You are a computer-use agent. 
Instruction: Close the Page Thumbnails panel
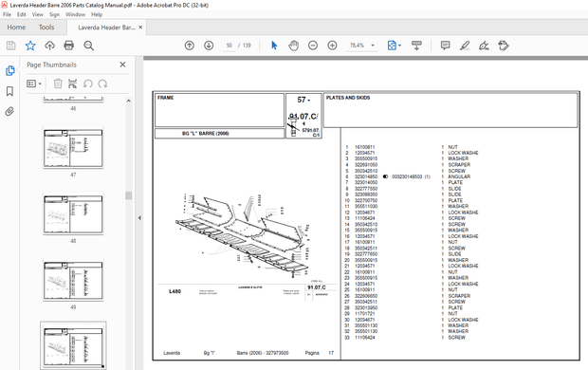(122, 65)
